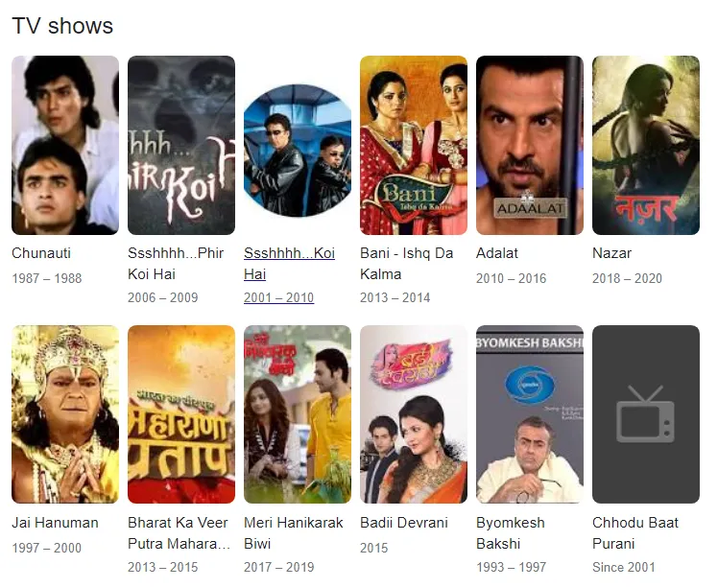This screenshot has width=718, height=588.
Task: Select the Byomkesh Bakshi title text
Action: click(511, 533)
